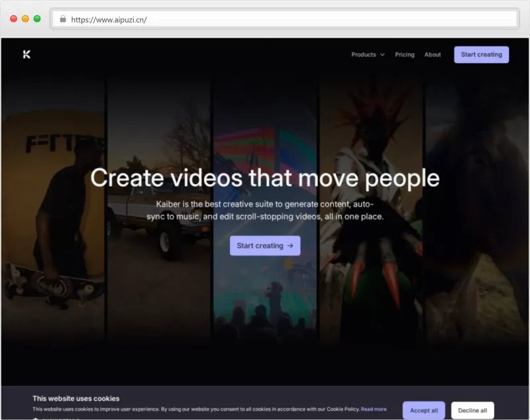
Task: Click the headline Create videos that move people
Action: [265, 178]
